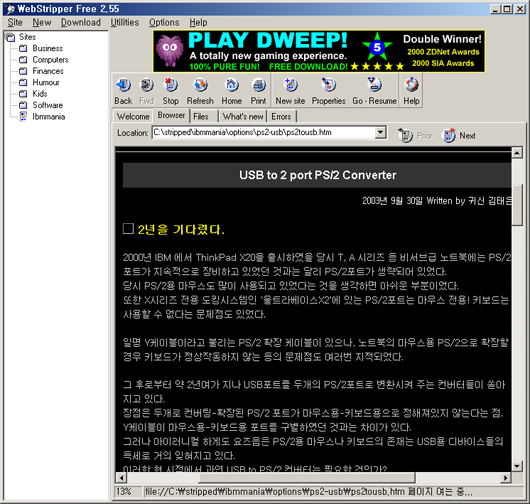The height and width of the screenshot is (504, 530).
Task: Click the status bar file path text
Action: [309, 491]
